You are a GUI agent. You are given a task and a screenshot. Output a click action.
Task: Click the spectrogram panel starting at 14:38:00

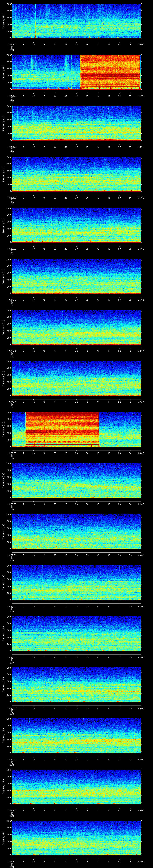point(76,480)
